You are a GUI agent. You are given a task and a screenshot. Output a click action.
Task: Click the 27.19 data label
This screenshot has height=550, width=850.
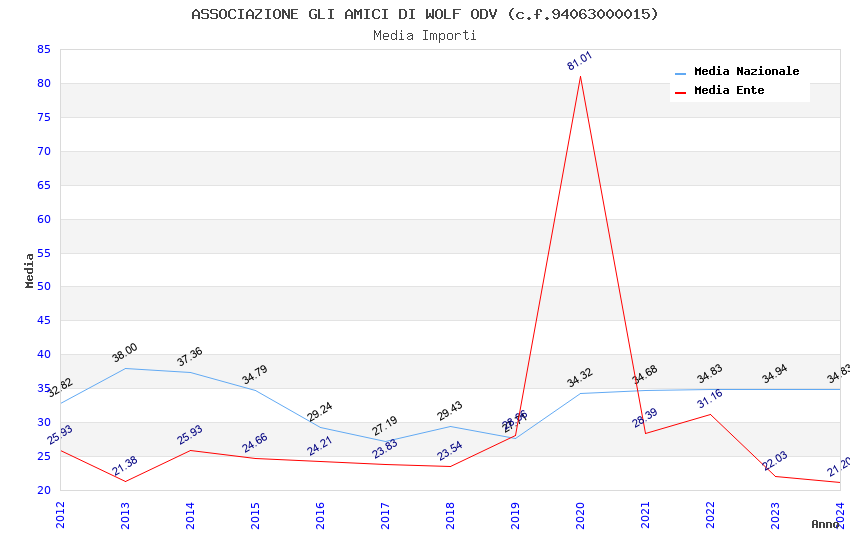(385, 426)
